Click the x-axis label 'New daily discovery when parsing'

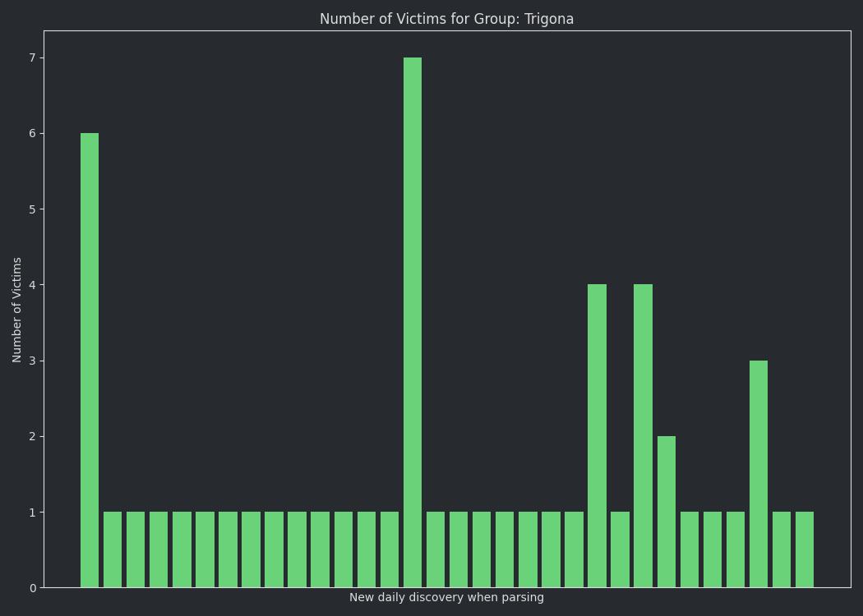tap(446, 597)
